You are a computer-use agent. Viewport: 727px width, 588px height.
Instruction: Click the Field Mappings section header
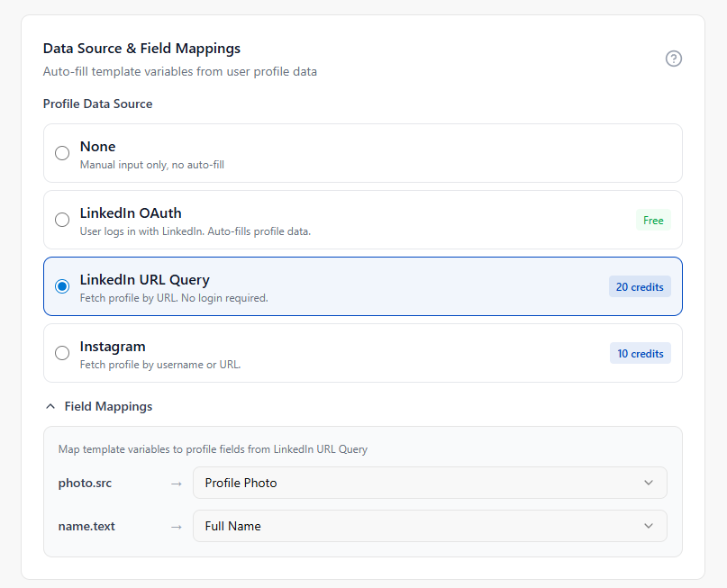click(108, 406)
